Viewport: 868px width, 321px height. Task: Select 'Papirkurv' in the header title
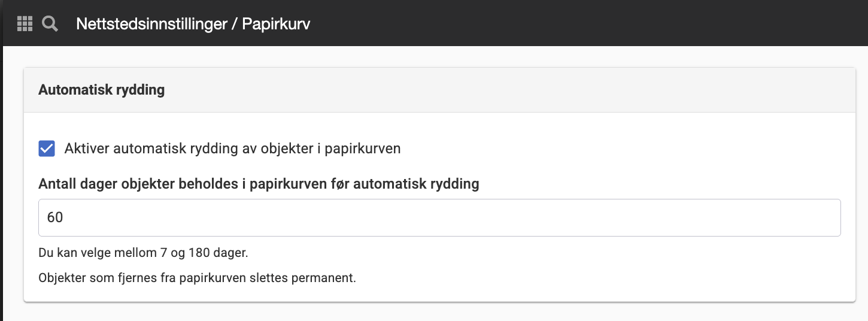pos(276,24)
